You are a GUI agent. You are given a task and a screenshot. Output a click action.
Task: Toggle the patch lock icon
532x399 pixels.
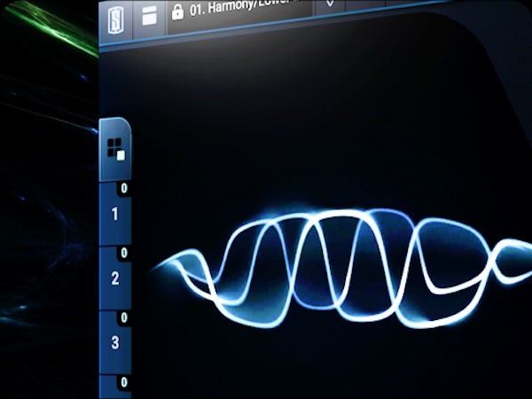[177, 12]
